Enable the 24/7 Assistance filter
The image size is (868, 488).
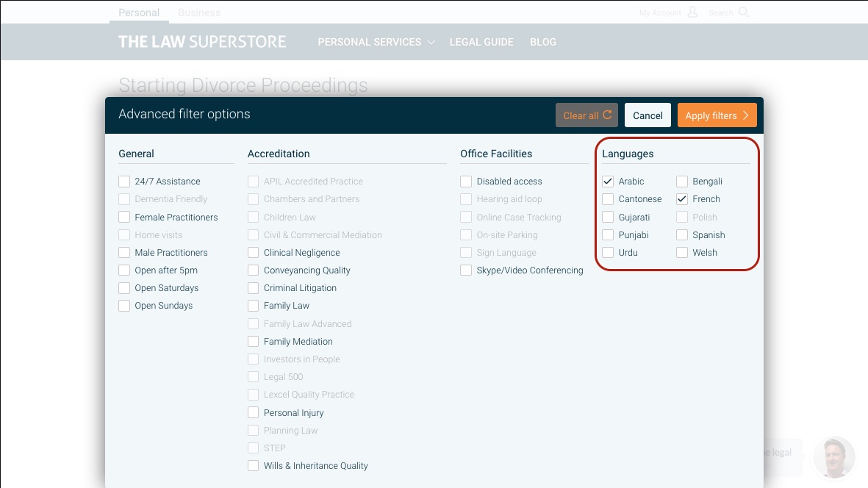pyautogui.click(x=124, y=181)
